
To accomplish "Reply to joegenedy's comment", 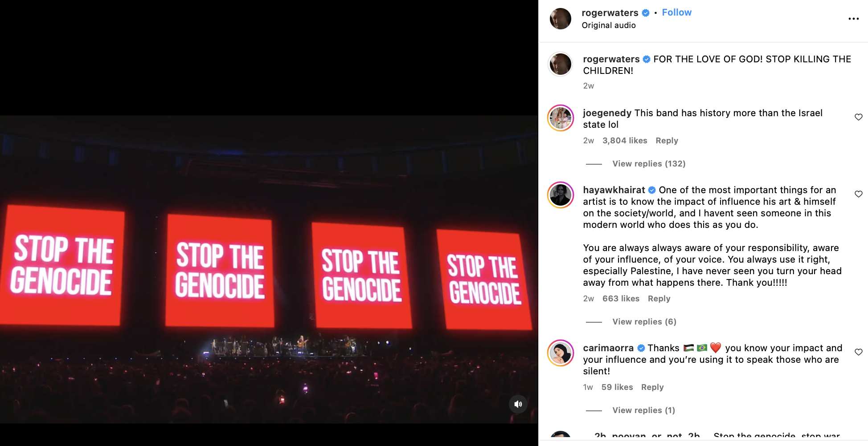I will tap(667, 141).
